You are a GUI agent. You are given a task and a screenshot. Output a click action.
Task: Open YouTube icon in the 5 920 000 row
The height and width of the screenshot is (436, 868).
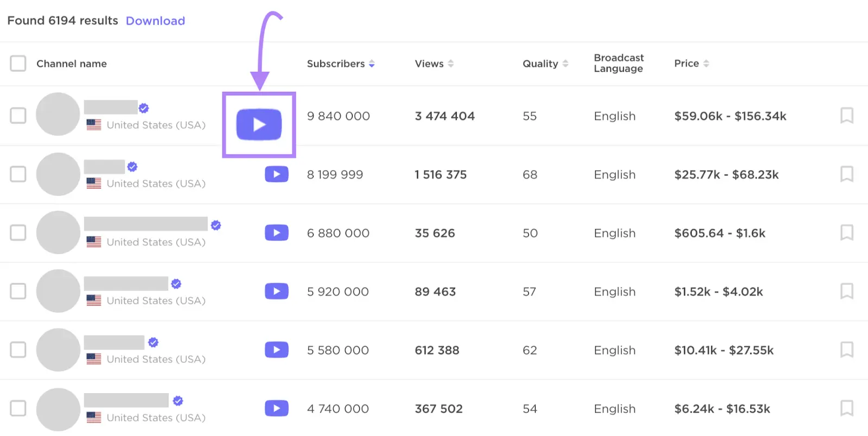(x=276, y=292)
